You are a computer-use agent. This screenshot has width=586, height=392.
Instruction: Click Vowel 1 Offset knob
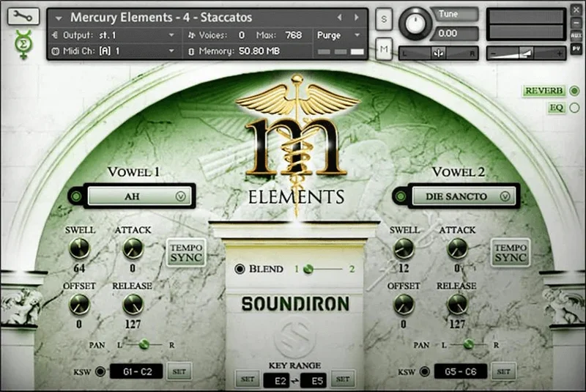click(x=79, y=304)
